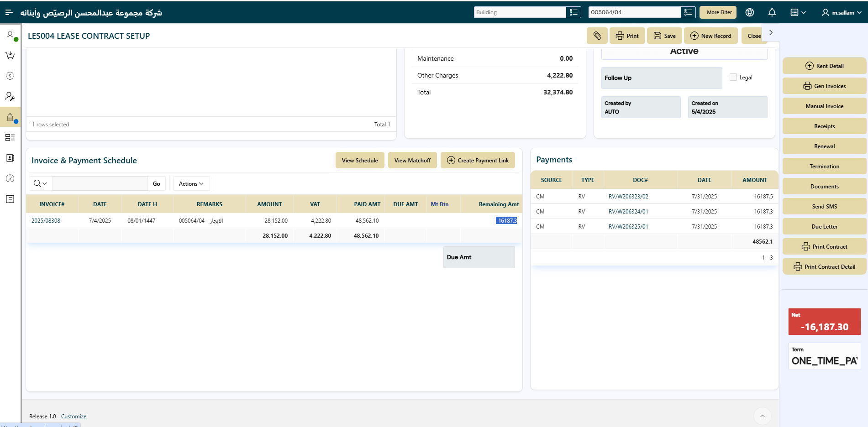Click the red Net amount card

824,322
